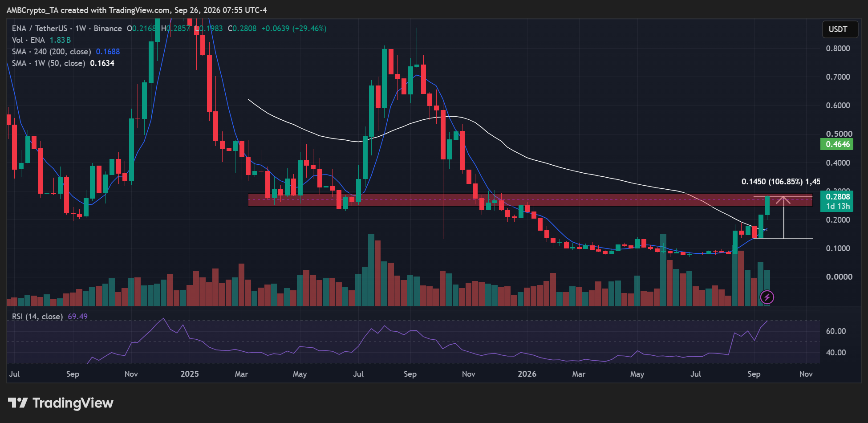Select the SMA 240 (200, close) indicator legend

pyautogui.click(x=51, y=52)
